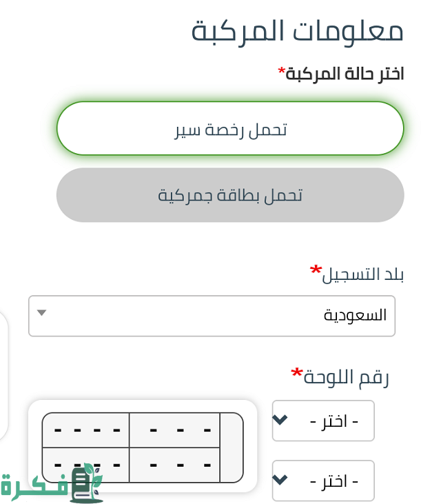The image size is (441, 504).
Task: Click the "بلد التسجيل" field label
Action: (x=363, y=274)
